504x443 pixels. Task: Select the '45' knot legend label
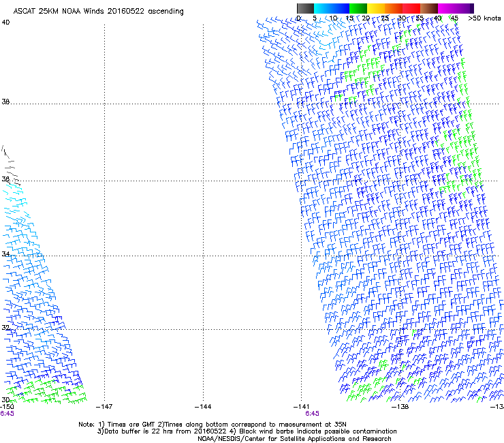click(x=454, y=18)
